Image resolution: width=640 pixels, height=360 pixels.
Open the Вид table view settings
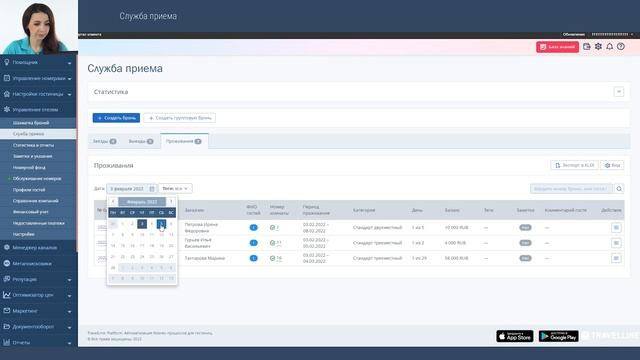click(612, 165)
